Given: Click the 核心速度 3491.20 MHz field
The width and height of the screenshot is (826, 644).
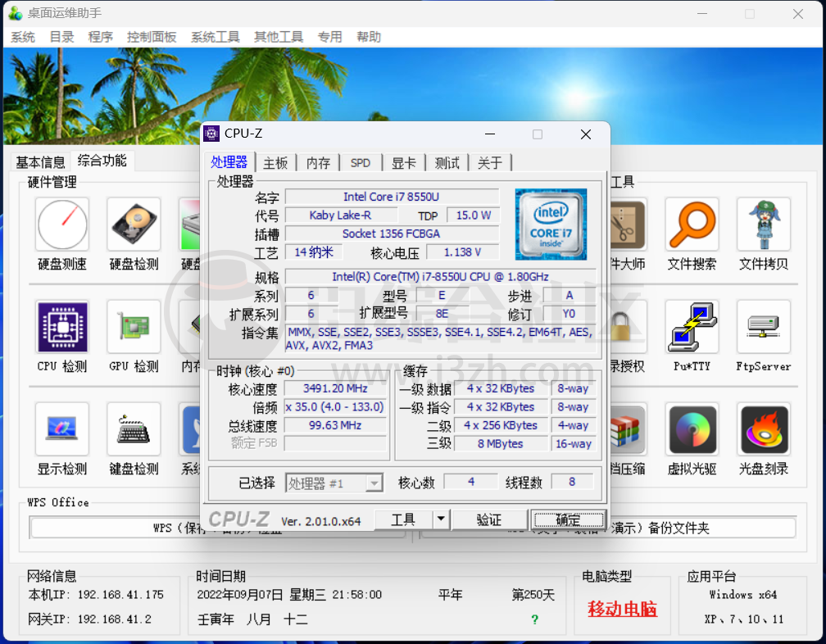Looking at the screenshot, I should coord(335,388).
